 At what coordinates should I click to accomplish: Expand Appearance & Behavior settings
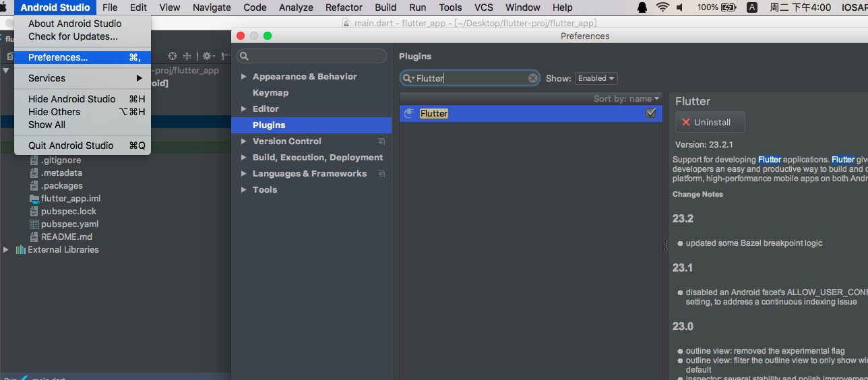click(x=244, y=77)
